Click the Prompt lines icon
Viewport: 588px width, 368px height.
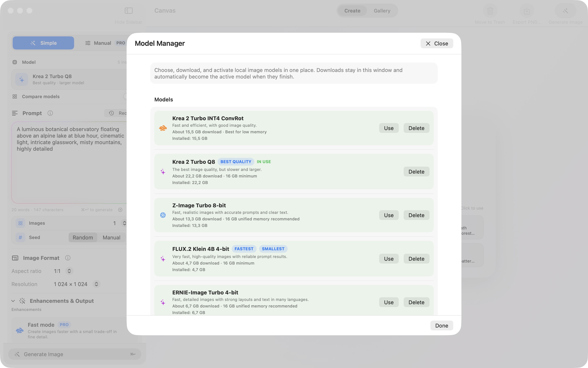[x=14, y=113]
